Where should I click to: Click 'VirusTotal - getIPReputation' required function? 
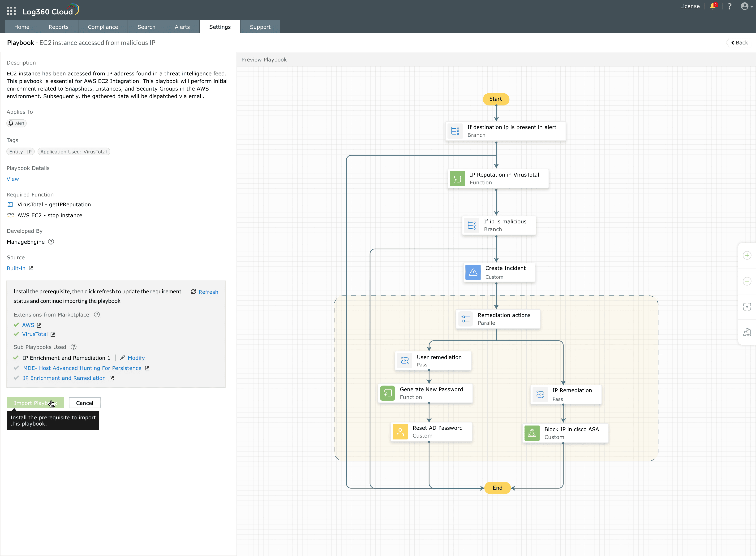(54, 205)
